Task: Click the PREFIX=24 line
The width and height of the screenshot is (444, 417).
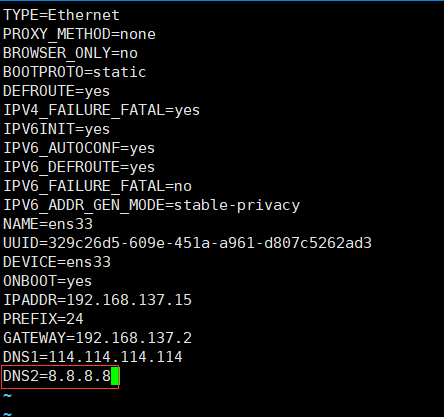Action: [x=43, y=319]
